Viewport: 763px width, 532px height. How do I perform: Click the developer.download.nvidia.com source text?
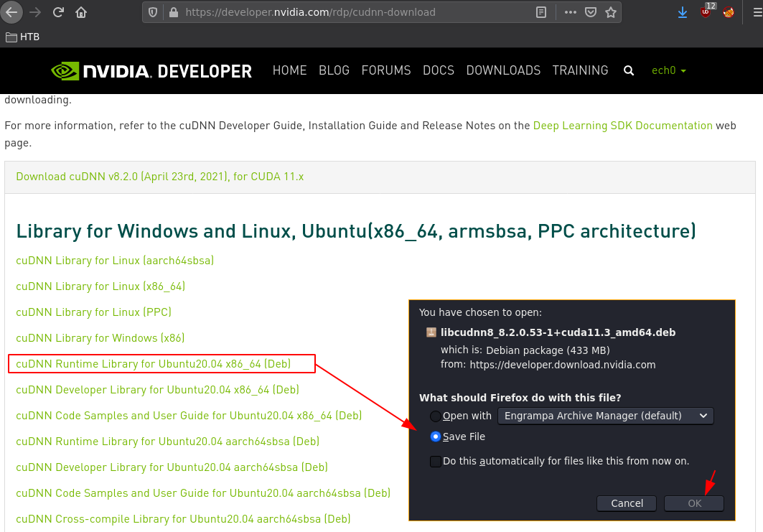[x=563, y=365]
